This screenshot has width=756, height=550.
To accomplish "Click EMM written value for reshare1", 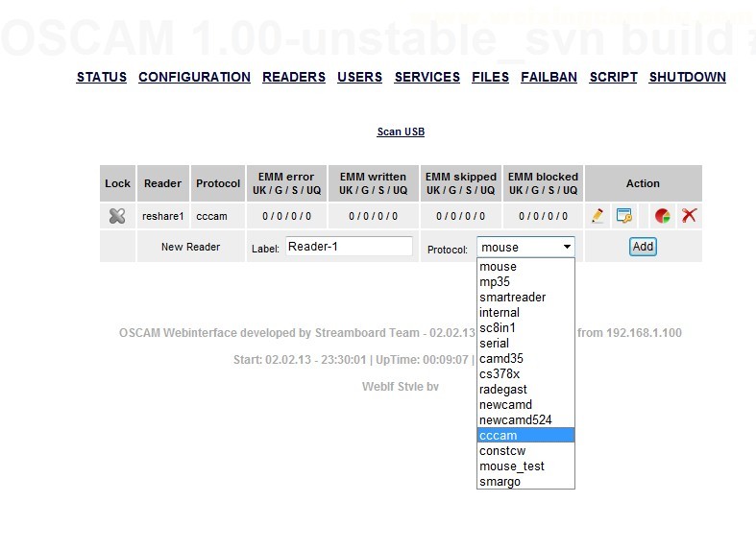I will (x=373, y=216).
